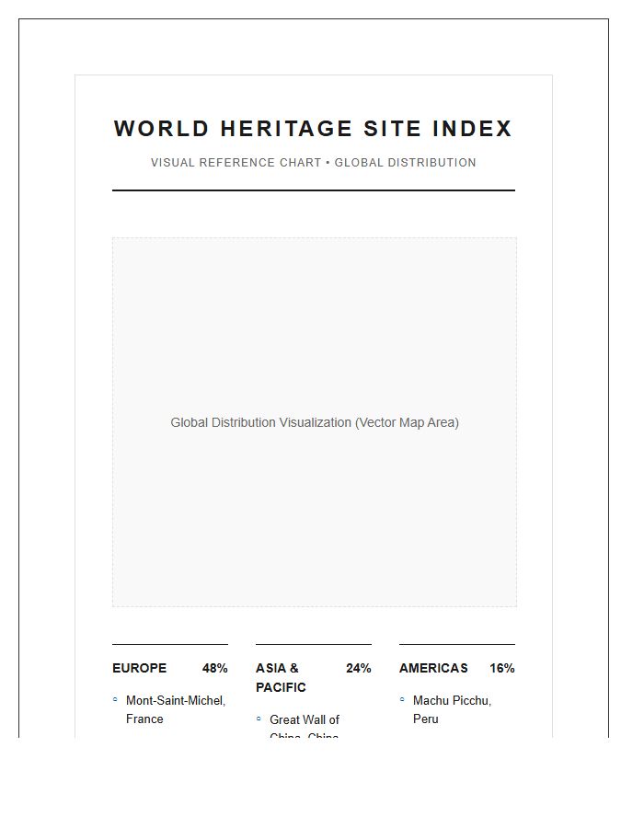Image resolution: width=644 pixels, height=828 pixels.
Task: Click the bullet marker beside Mont-Saint-Michel
Action: (x=115, y=700)
